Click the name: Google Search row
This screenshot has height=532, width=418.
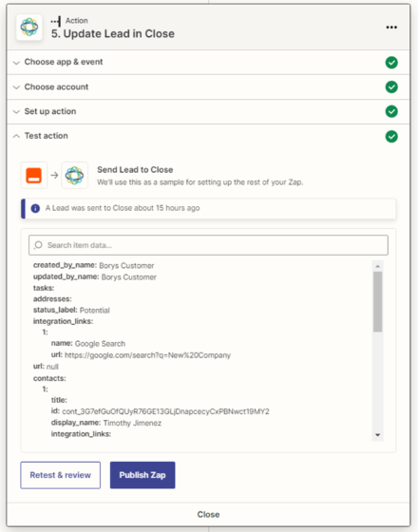point(88,344)
